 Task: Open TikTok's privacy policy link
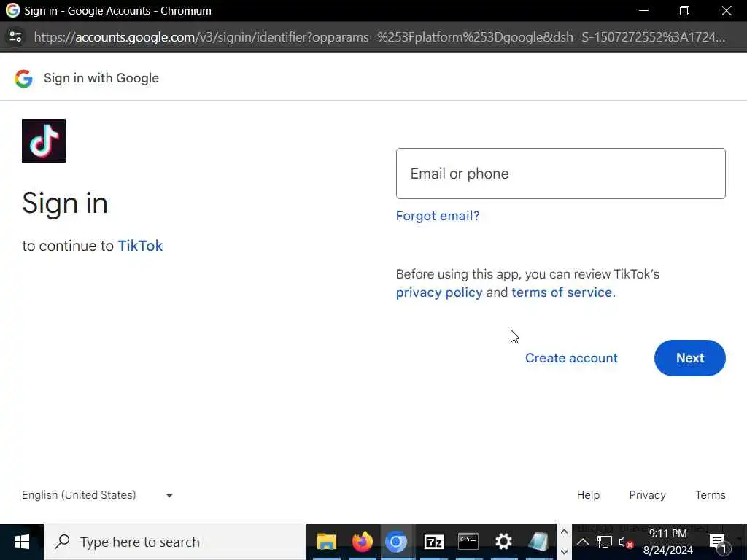438,292
